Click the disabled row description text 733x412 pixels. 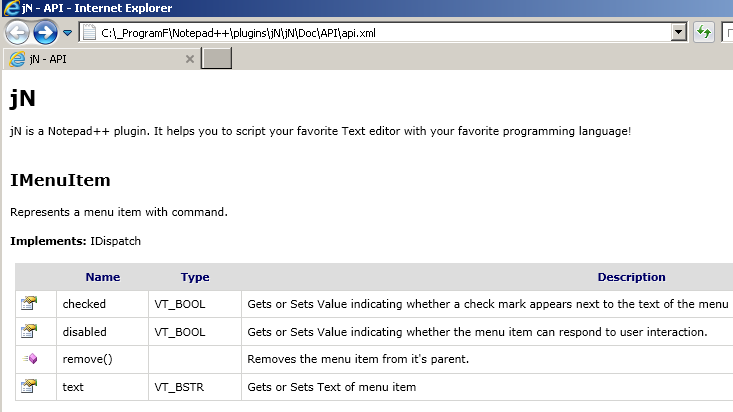click(x=477, y=332)
